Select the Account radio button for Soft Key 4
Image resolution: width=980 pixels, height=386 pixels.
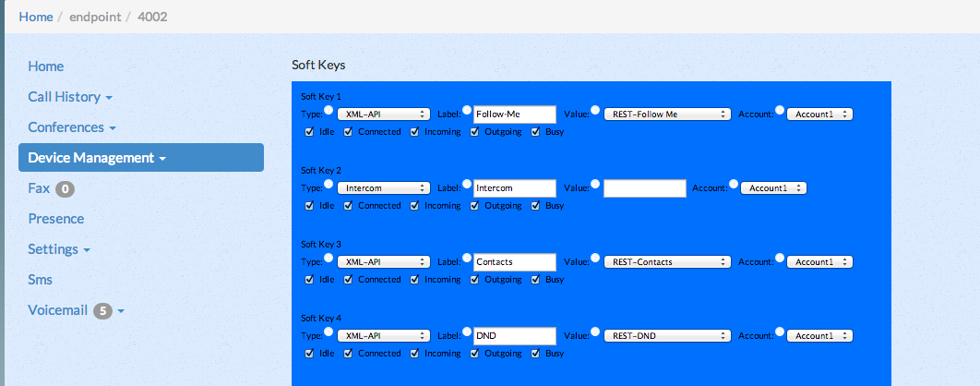pyautogui.click(x=780, y=332)
